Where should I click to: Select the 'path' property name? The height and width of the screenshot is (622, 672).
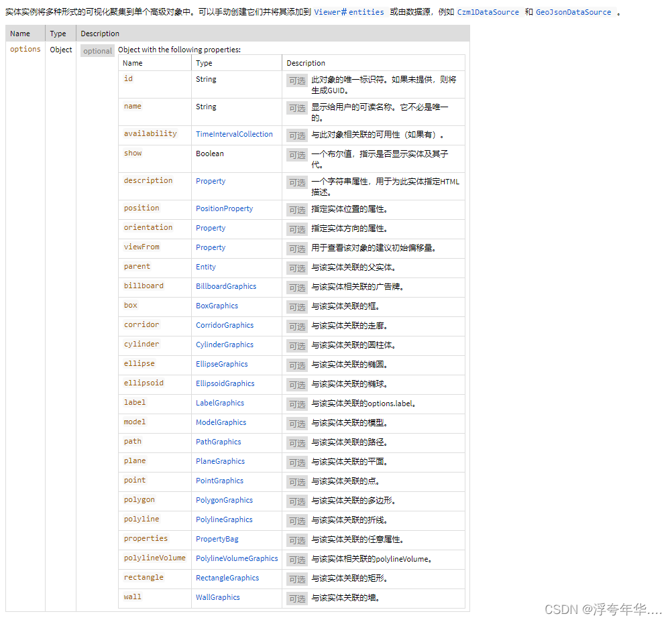132,441
